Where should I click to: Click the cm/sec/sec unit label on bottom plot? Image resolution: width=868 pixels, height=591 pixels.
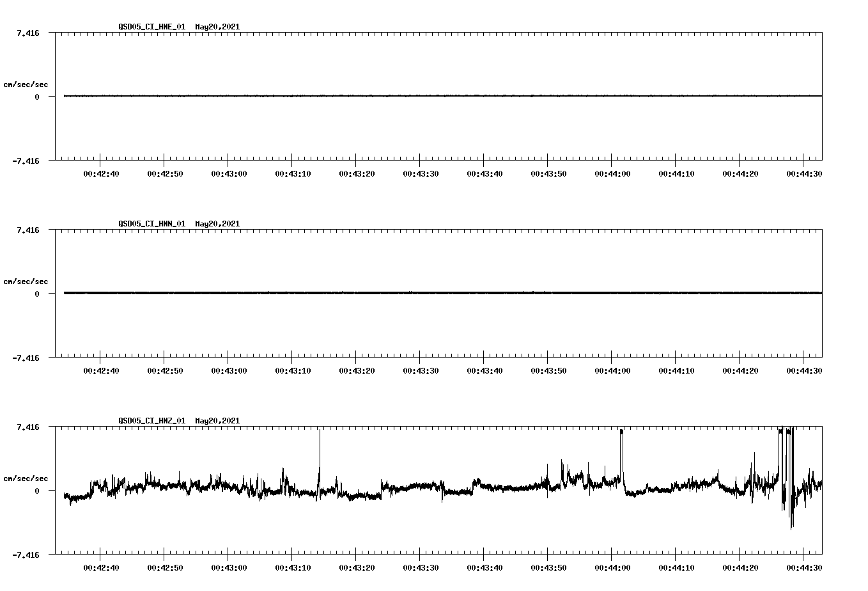tap(26, 478)
